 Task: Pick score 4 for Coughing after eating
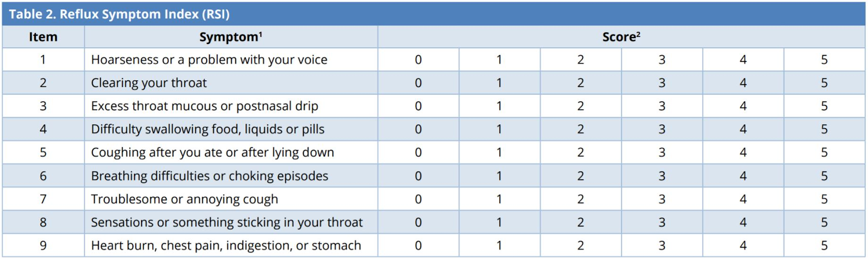click(743, 153)
